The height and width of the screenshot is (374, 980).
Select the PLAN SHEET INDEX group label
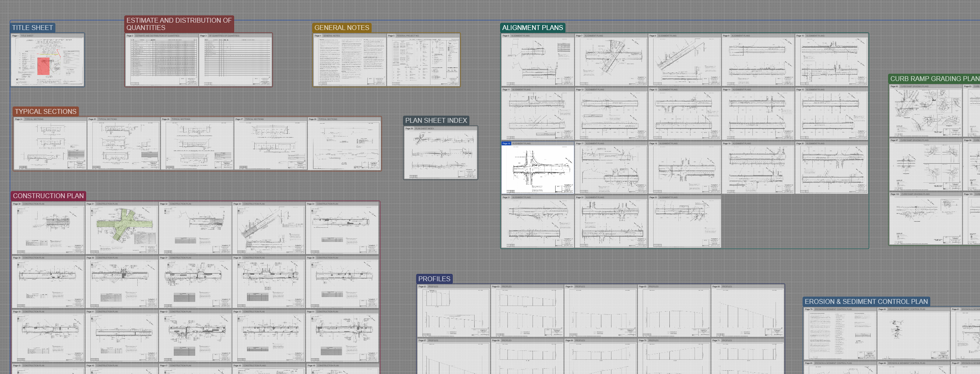[x=436, y=120]
